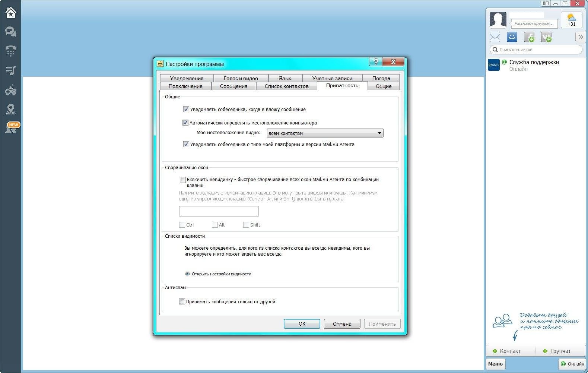Viewport: 588px width, 373px height.
Task: Expand more services double-arrow button
Action: click(580, 37)
